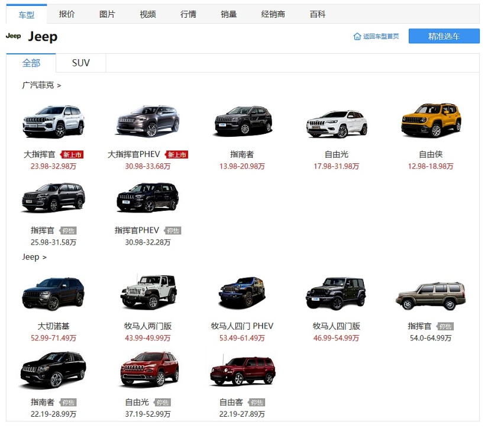Viewport: 504px width, 428px height.
Task: Click the 新上市 badge next to 大指挥官PHEV
Action: [x=177, y=155]
